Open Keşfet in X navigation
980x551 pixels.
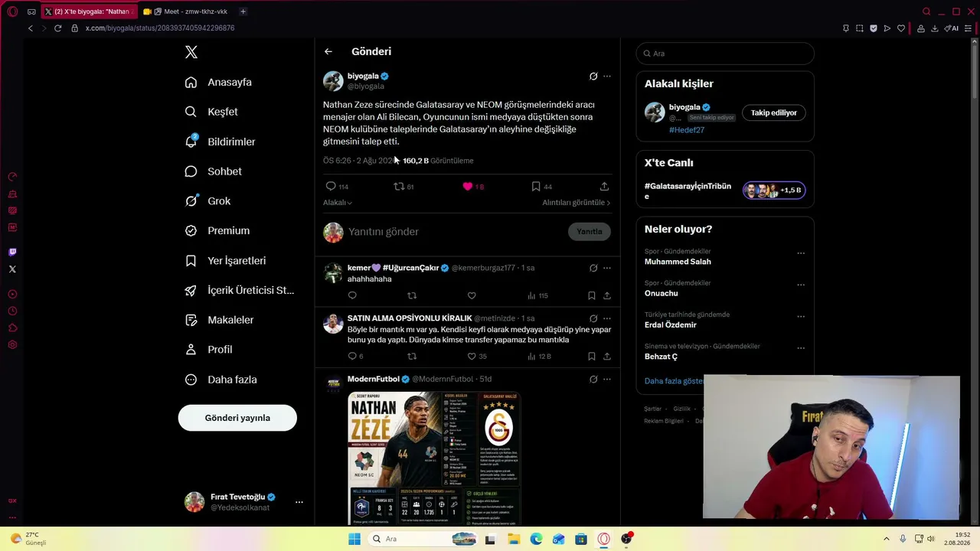click(212, 112)
